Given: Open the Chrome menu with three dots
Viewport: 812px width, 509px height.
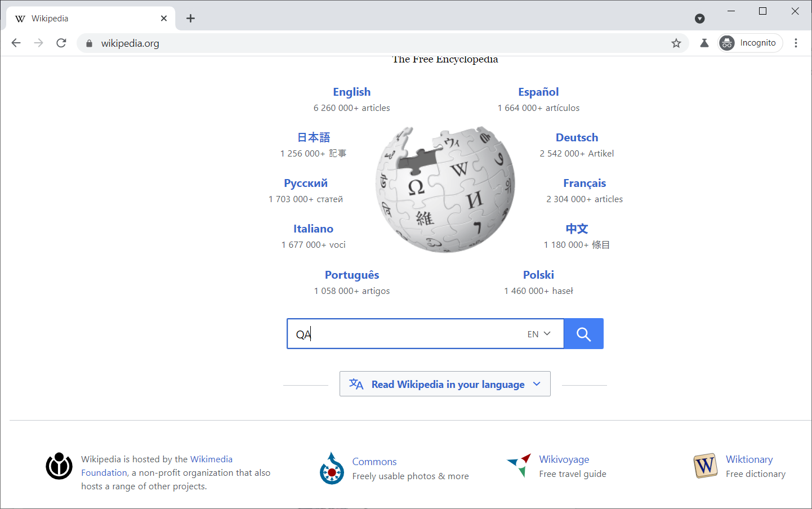Looking at the screenshot, I should tap(796, 43).
